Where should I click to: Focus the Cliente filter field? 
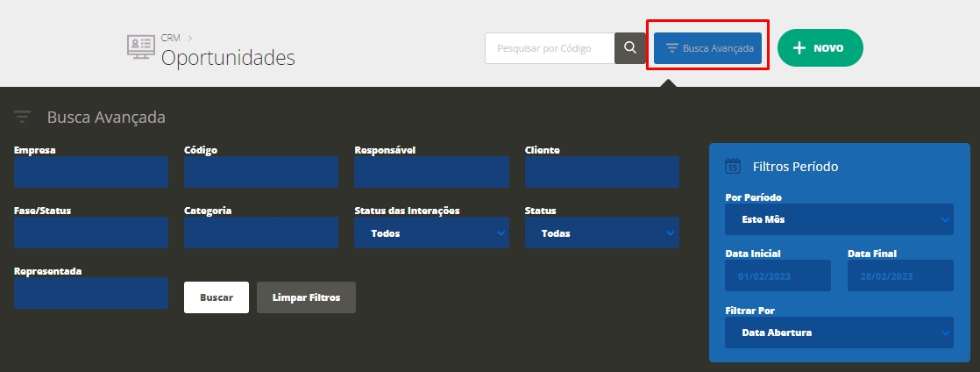601,173
